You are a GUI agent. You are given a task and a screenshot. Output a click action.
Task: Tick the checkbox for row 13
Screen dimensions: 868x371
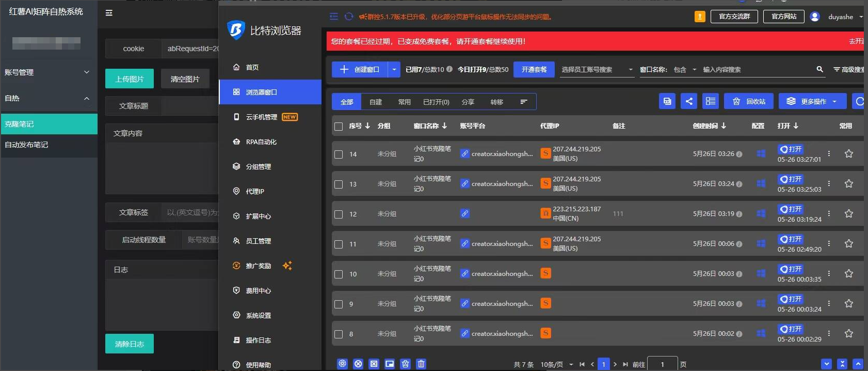339,184
